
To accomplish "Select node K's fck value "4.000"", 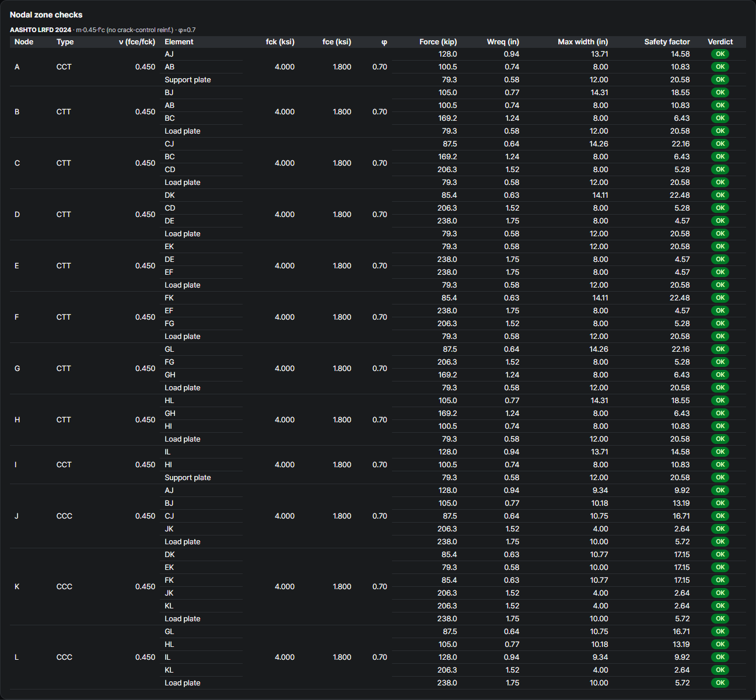I will [x=285, y=587].
